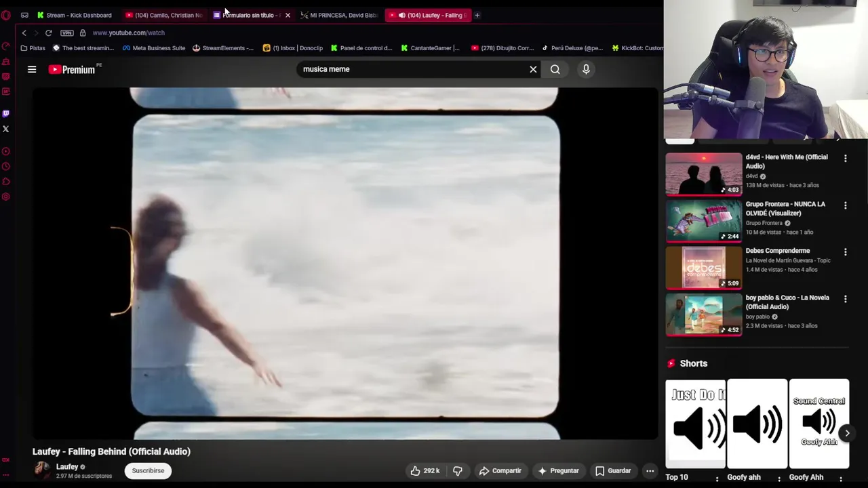This screenshot has height=488, width=868.
Task: Dislike the video with thumbs-down
Action: pos(458,470)
